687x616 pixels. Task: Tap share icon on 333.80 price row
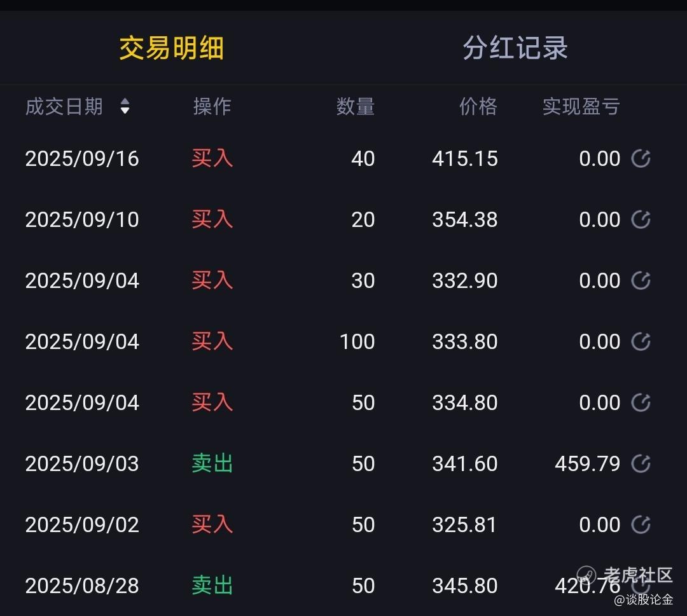tap(641, 341)
